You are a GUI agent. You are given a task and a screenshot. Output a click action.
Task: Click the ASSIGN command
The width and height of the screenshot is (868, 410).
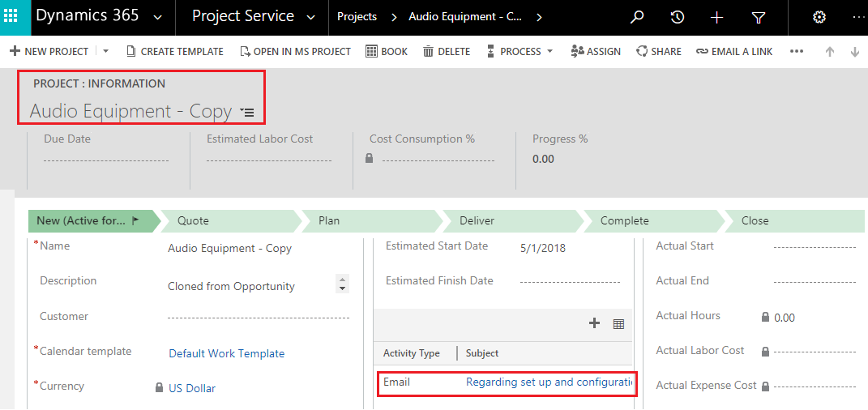point(596,52)
